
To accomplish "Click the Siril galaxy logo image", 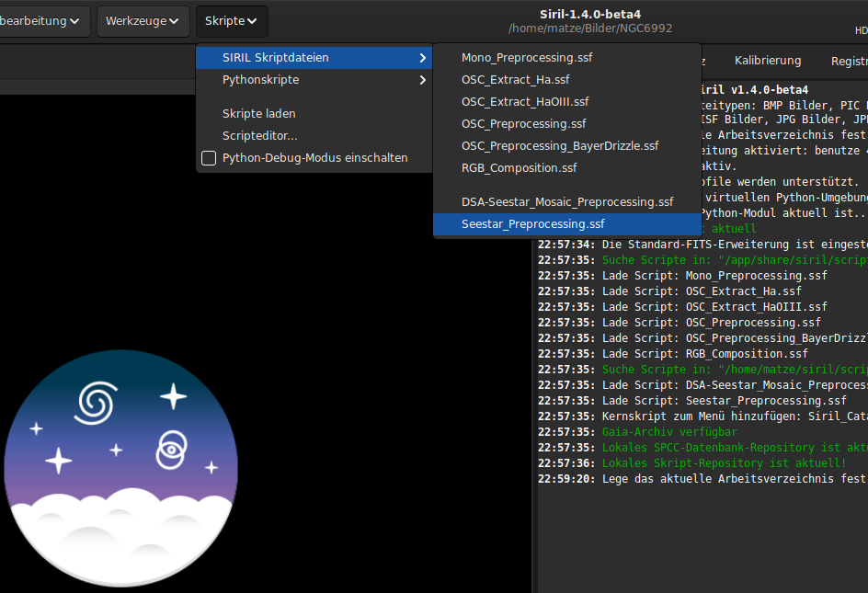I will click(120, 467).
